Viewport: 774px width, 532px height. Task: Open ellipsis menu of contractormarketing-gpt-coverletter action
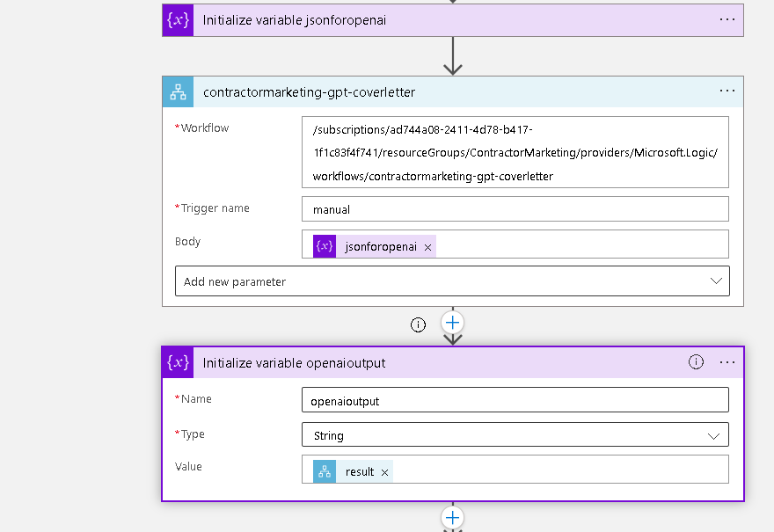(x=727, y=91)
